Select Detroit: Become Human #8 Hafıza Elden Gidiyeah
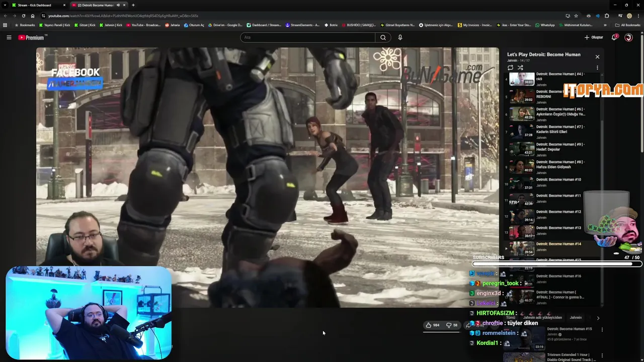Image resolution: width=644 pixels, height=362 pixels. pyautogui.click(x=553, y=166)
